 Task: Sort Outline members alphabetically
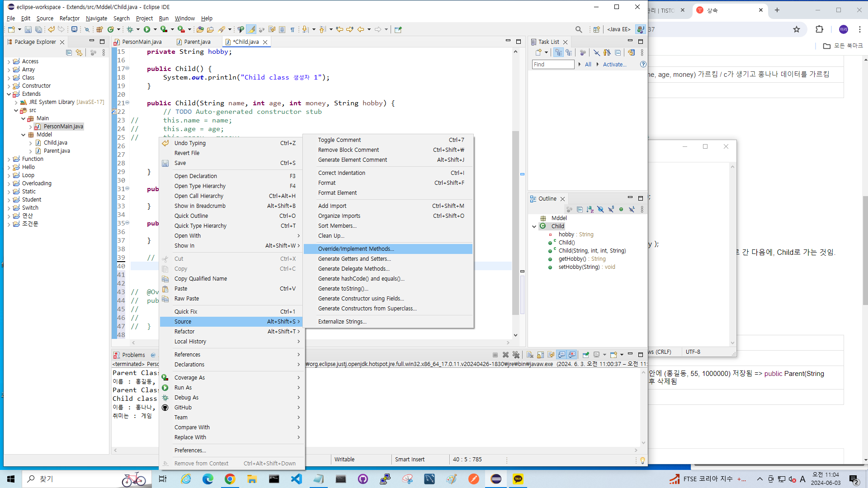[x=590, y=209]
